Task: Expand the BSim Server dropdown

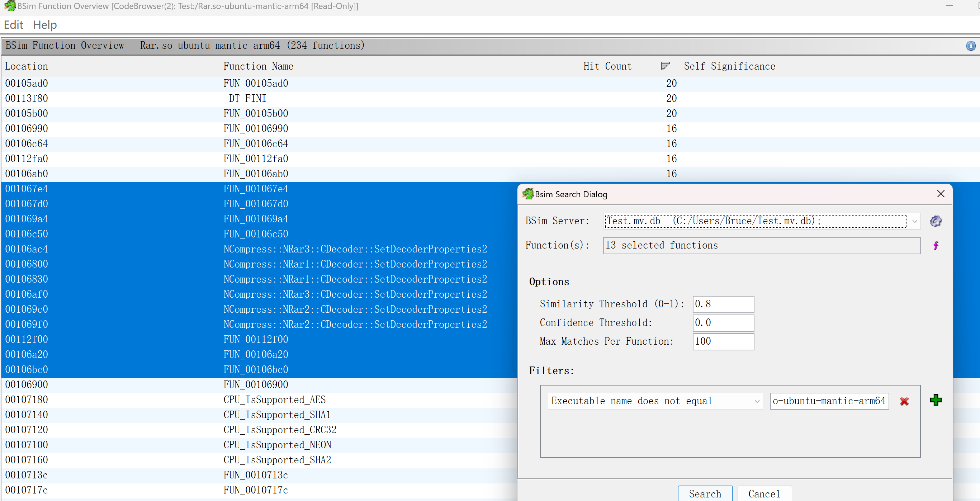Action: 915,221
